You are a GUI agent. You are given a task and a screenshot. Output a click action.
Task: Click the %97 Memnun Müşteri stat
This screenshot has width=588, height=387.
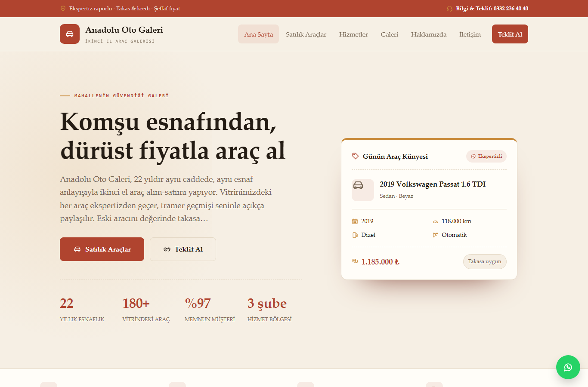tap(210, 310)
